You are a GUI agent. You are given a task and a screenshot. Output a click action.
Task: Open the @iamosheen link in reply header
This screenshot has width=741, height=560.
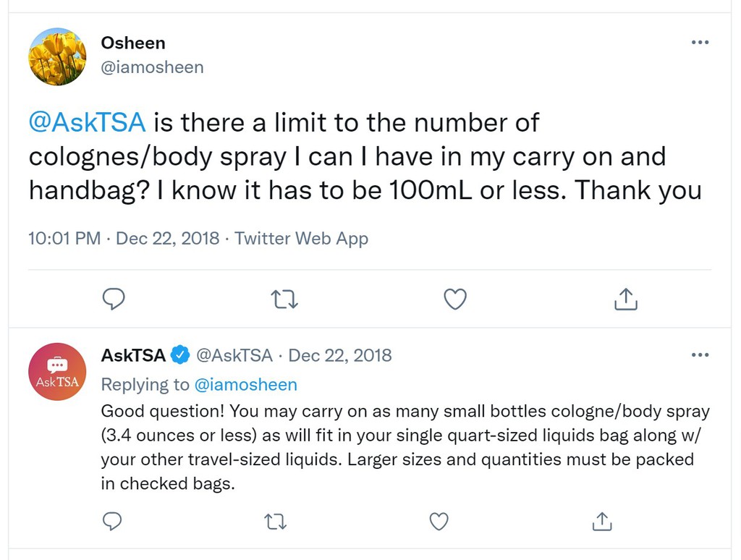(248, 384)
